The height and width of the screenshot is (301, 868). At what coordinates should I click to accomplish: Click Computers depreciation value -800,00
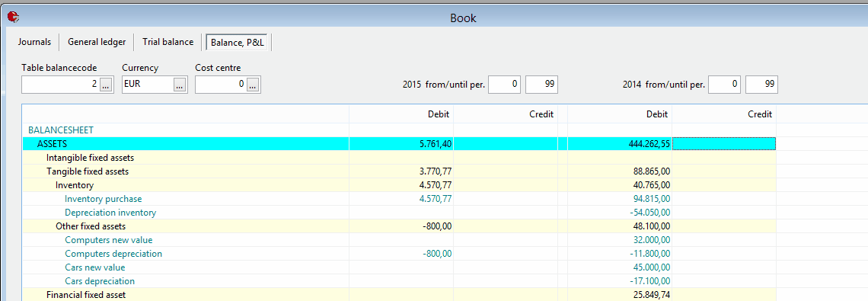[437, 254]
